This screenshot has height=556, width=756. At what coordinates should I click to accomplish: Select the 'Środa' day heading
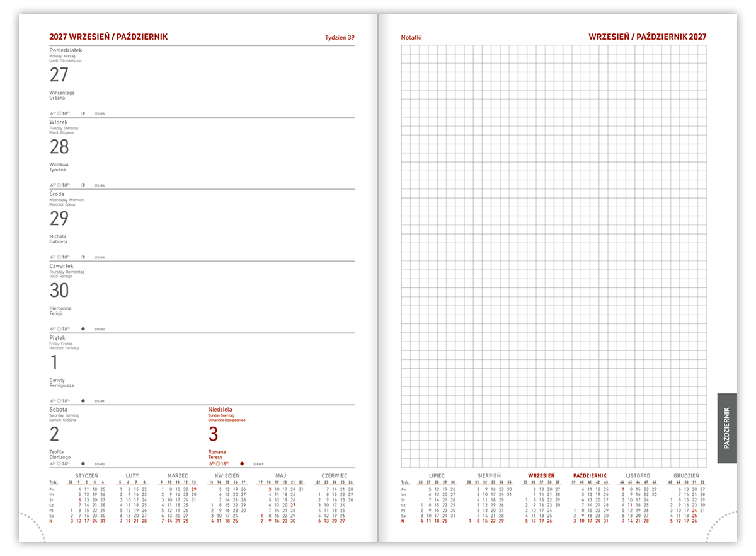[57, 194]
